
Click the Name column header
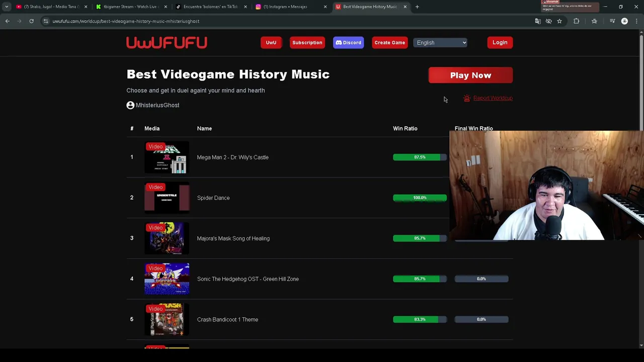click(x=204, y=128)
